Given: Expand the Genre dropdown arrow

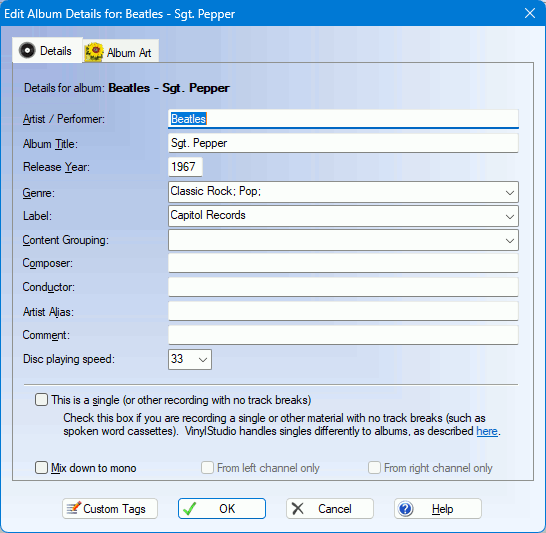Looking at the screenshot, I should [x=510, y=193].
